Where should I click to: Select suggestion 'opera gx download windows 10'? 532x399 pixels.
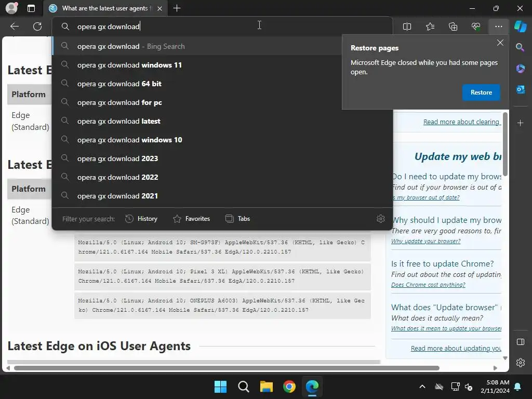point(222,139)
